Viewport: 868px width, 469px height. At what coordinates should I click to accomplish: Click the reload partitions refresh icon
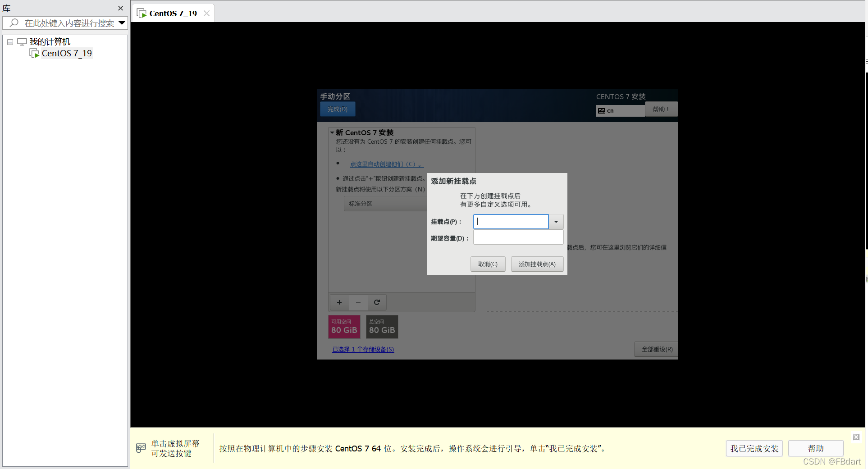tap(377, 302)
